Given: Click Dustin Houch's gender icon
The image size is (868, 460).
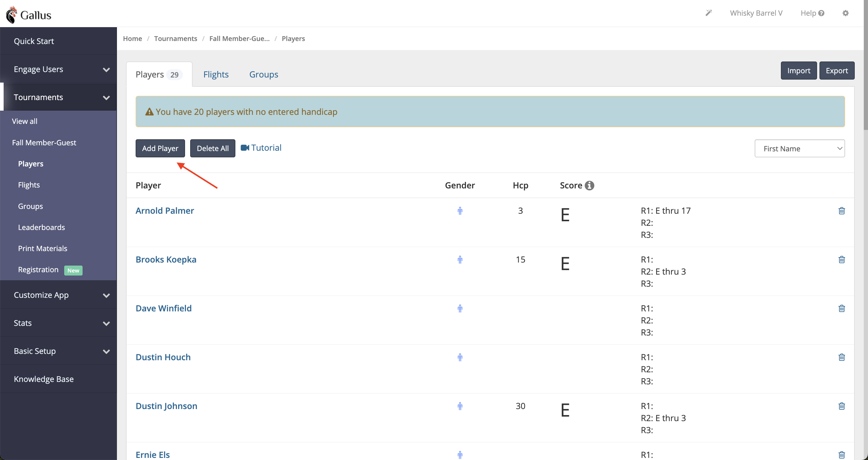Looking at the screenshot, I should click(460, 358).
